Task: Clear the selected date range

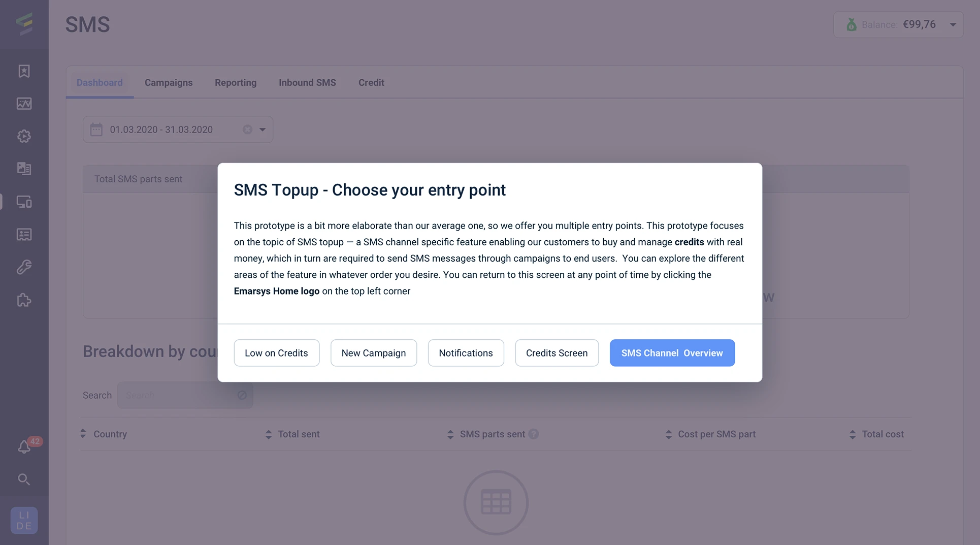Action: 247,130
